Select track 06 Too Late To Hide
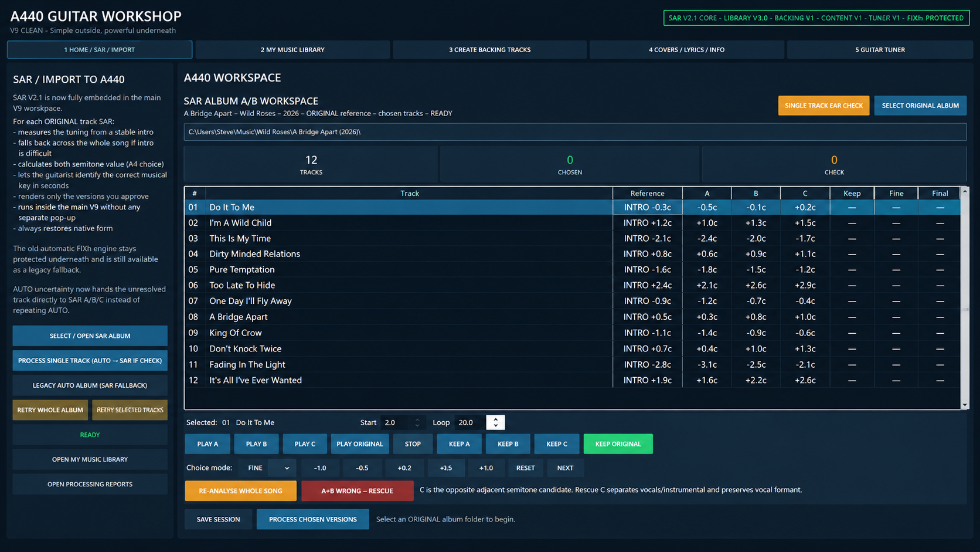 [x=572, y=285]
